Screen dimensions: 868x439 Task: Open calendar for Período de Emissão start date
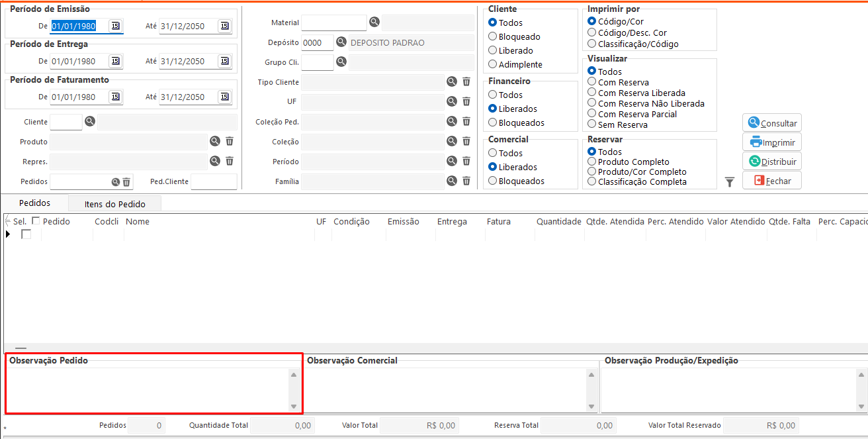pos(116,26)
